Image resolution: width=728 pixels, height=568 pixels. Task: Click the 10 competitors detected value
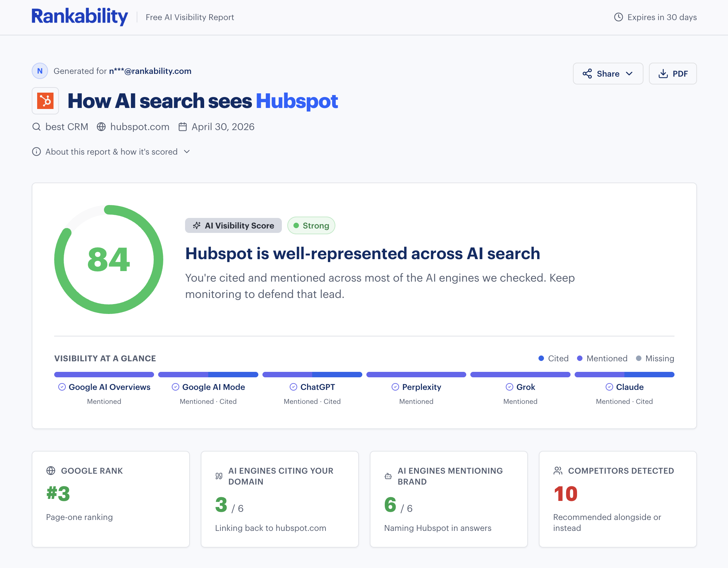tap(565, 494)
